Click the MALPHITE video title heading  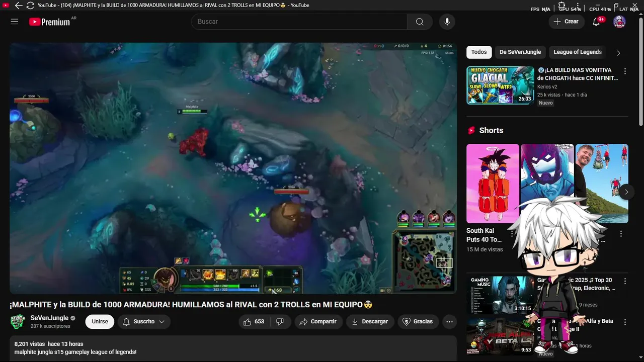[191, 305]
